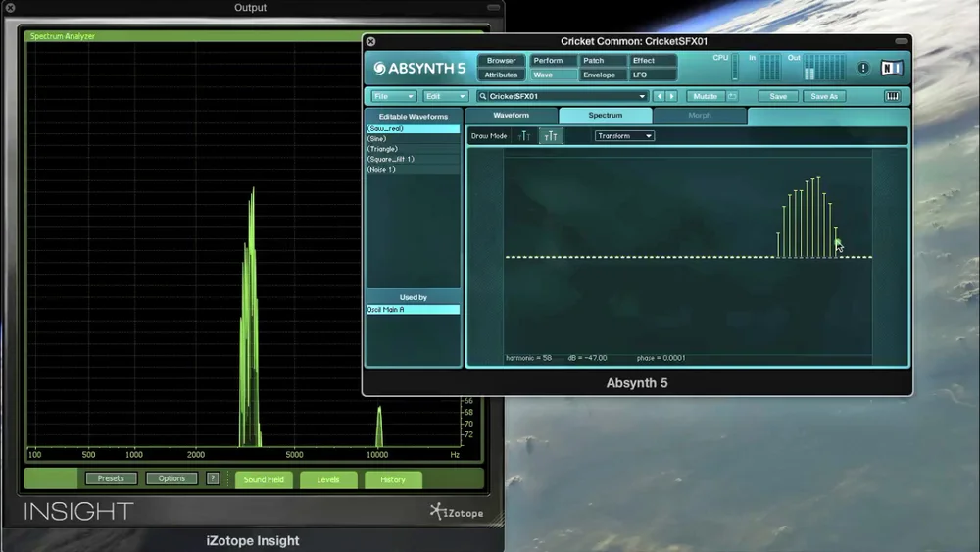Toggle the Sound Field meter
This screenshot has height=552, width=980.
[264, 479]
